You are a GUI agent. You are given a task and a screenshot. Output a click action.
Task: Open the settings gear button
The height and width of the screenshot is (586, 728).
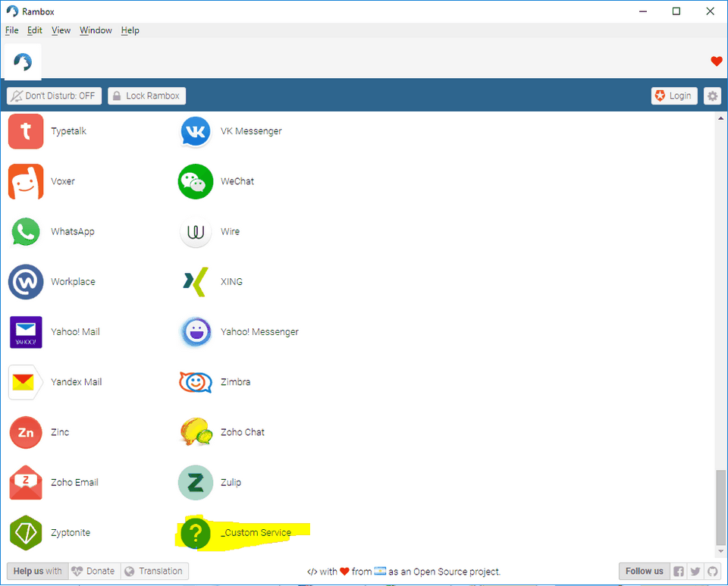tap(712, 96)
